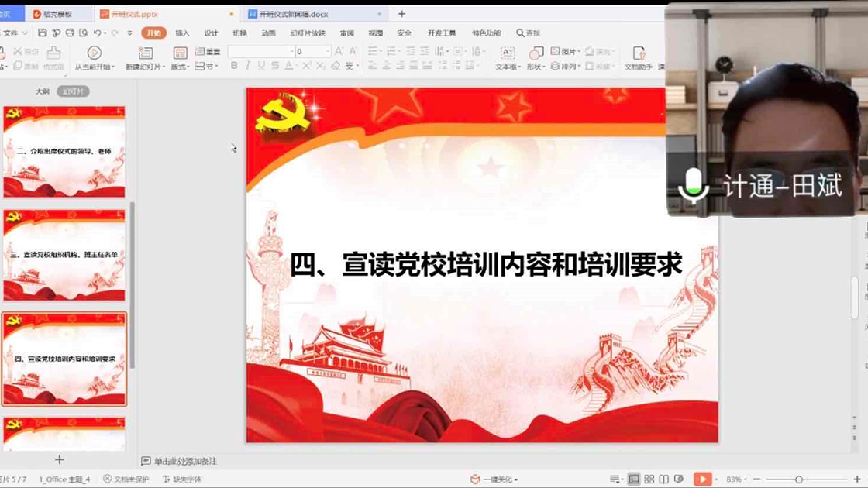Click the undo arrow icon
868x488 pixels.
click(98, 33)
